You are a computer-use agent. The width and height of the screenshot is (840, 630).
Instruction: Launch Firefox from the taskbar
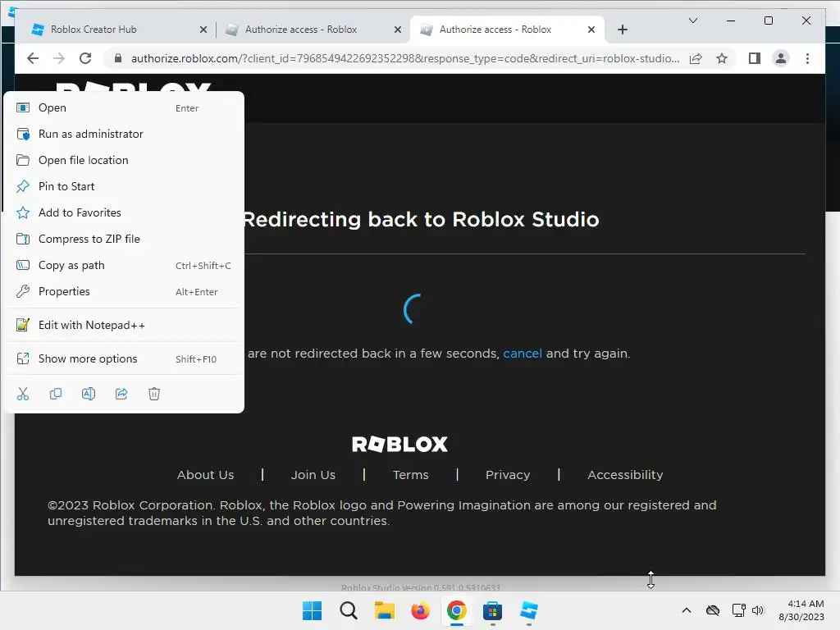421,610
